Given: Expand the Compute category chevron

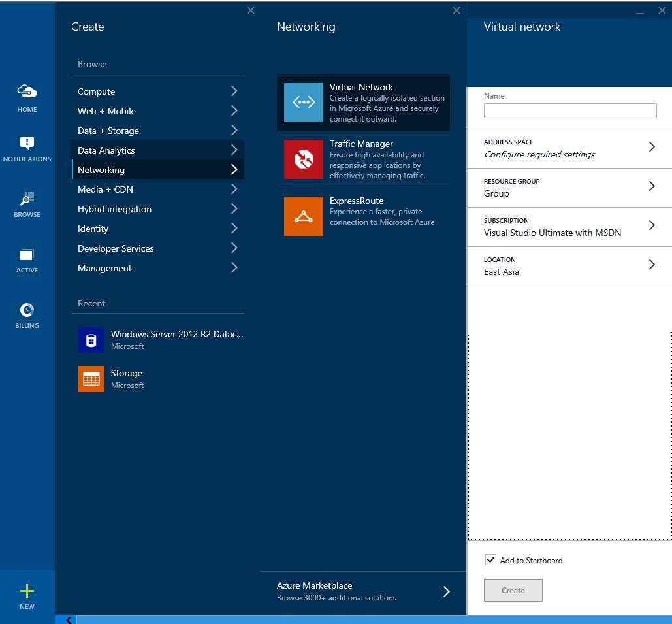Looking at the screenshot, I should tap(234, 91).
